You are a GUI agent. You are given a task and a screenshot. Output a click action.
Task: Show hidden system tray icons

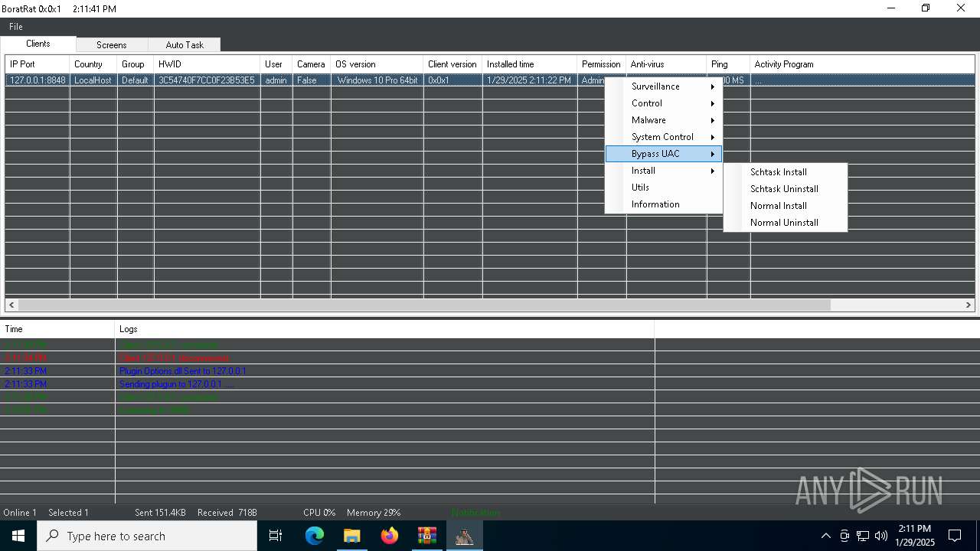(825, 536)
